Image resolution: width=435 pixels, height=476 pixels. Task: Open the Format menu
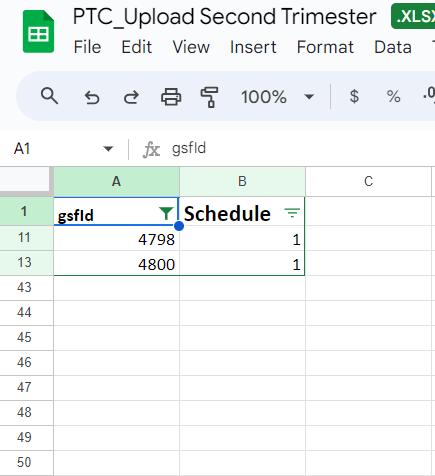click(x=325, y=47)
